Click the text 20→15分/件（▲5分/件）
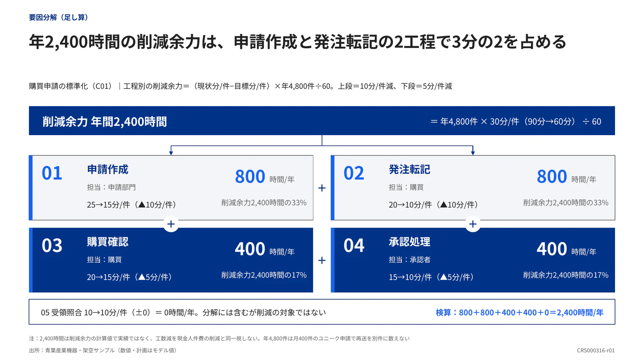644x362 pixels. [x=129, y=277]
